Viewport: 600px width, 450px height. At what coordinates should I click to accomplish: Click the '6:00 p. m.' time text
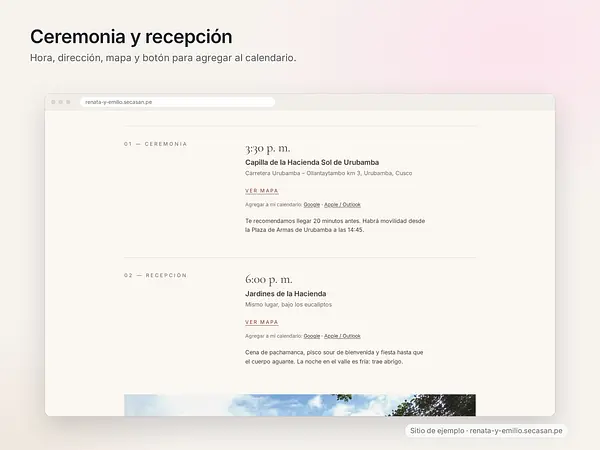(x=269, y=279)
